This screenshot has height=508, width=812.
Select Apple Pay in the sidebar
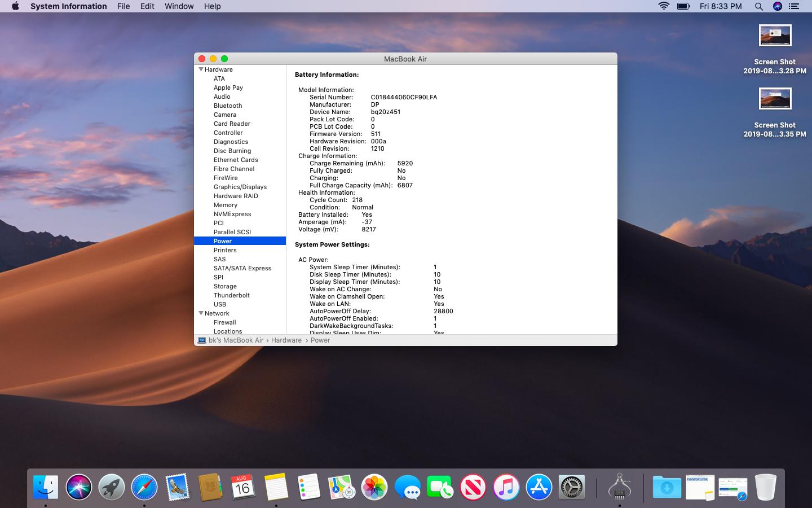pos(228,87)
